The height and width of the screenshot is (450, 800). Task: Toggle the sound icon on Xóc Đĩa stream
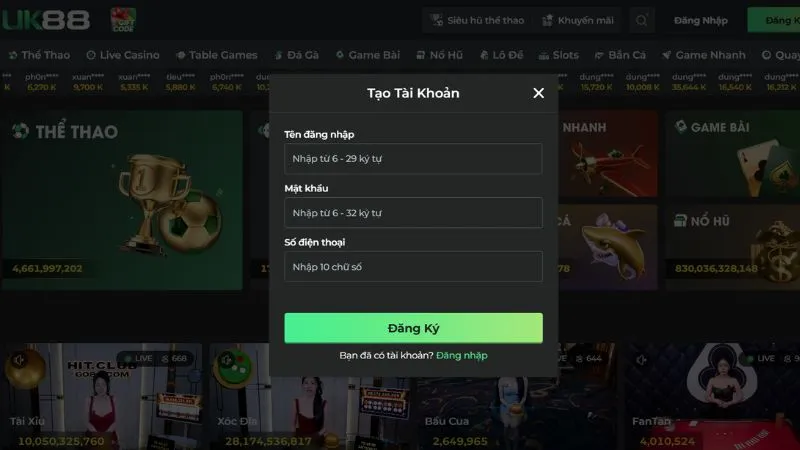pos(226,360)
